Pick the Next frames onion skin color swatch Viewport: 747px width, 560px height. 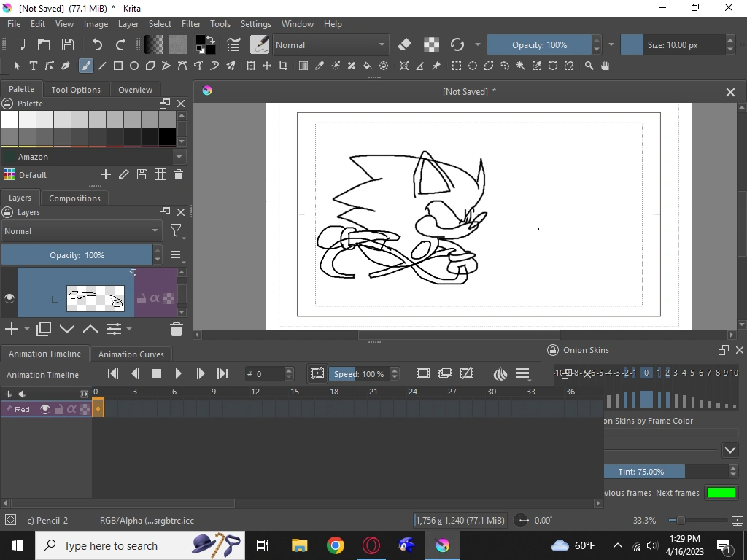[721, 492]
